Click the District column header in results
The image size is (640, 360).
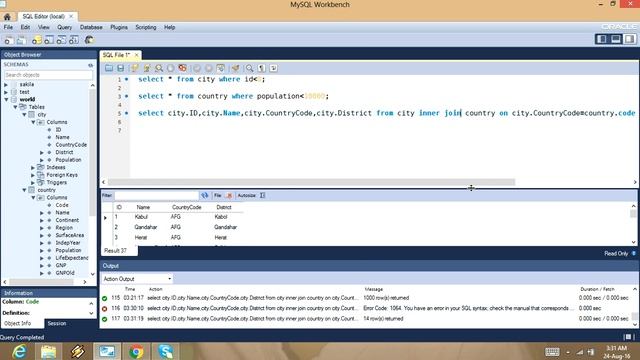click(x=224, y=207)
